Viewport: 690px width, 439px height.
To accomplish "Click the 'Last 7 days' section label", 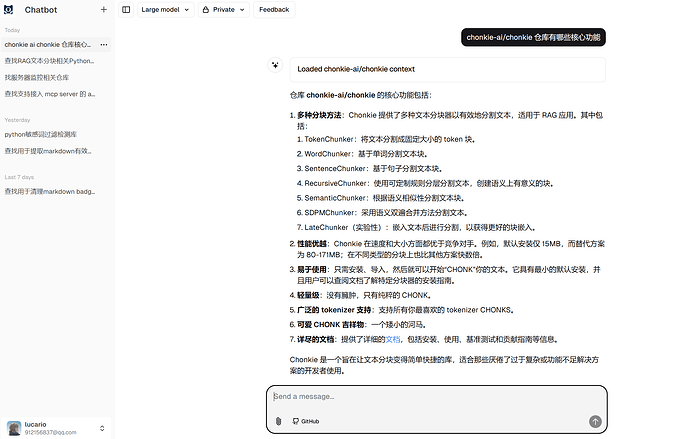I will pyautogui.click(x=19, y=177).
